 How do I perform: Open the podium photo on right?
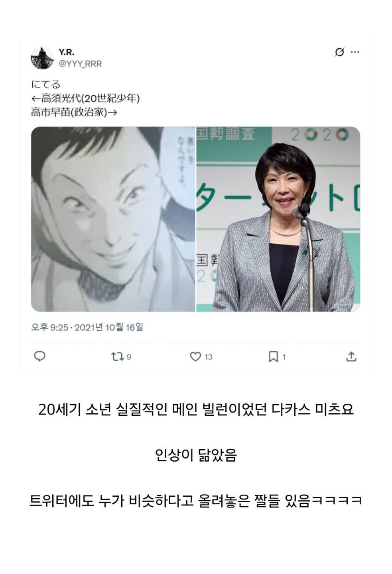[x=278, y=219]
